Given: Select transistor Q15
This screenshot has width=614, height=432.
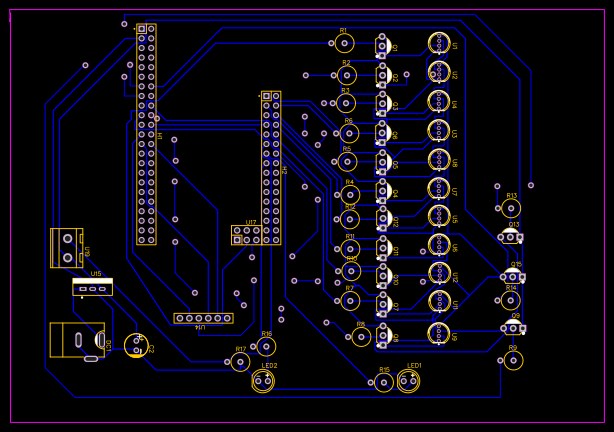Looking at the screenshot, I should (x=513, y=277).
